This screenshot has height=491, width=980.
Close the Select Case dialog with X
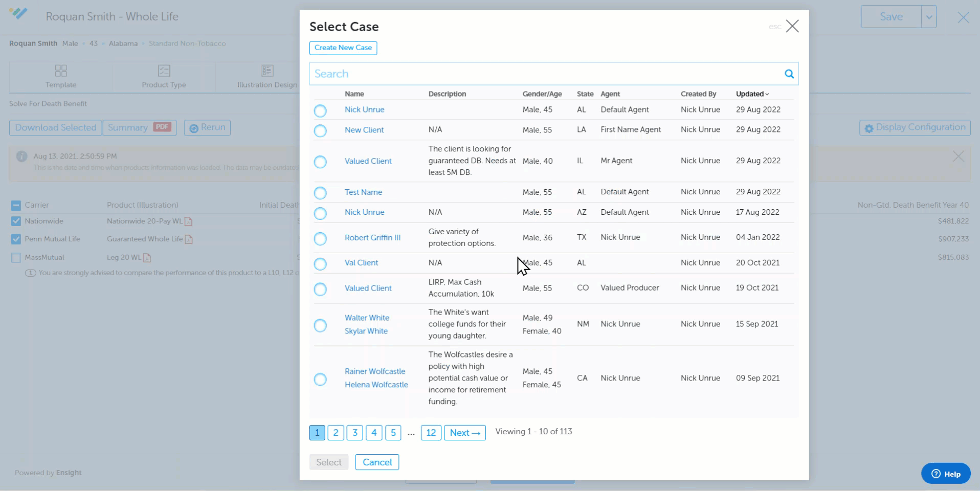click(x=792, y=26)
